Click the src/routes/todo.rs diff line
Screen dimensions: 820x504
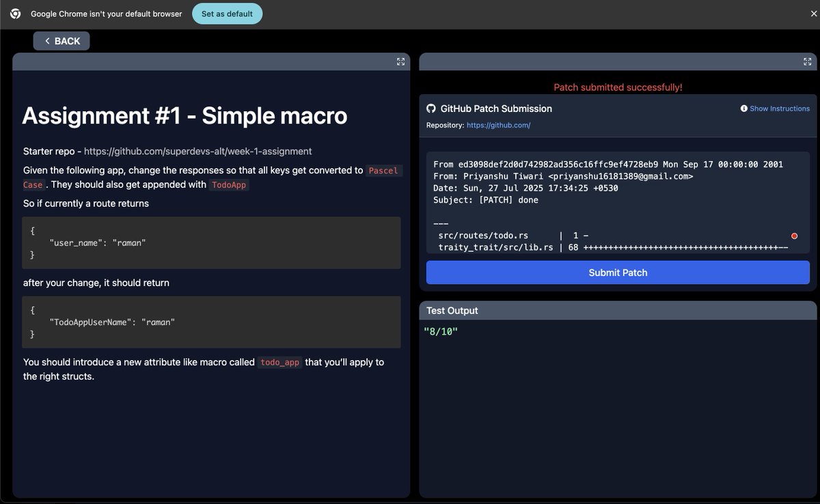pos(512,236)
